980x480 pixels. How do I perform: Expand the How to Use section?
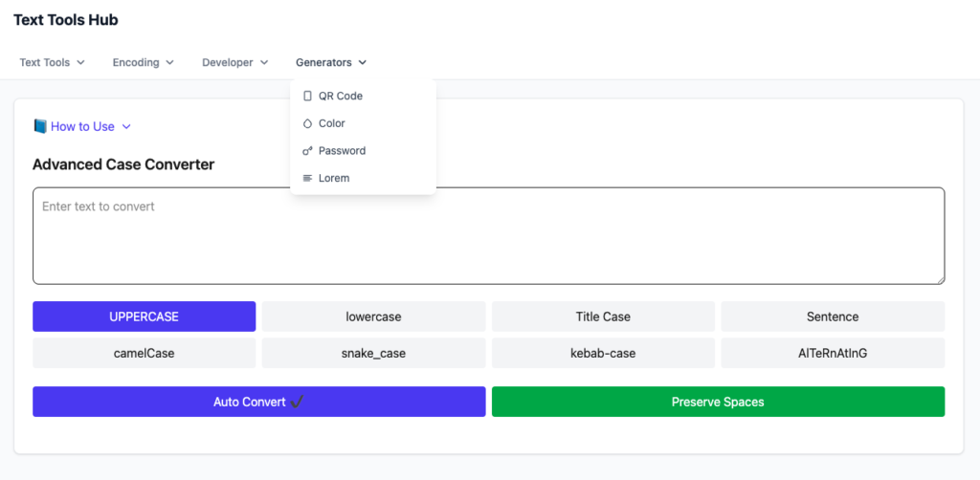[82, 127]
